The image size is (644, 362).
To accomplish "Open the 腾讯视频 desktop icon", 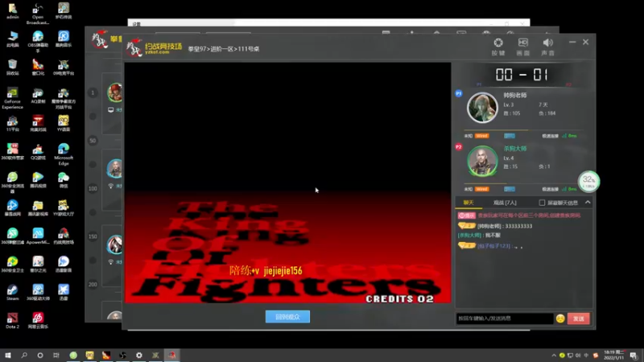I will 38,179.
